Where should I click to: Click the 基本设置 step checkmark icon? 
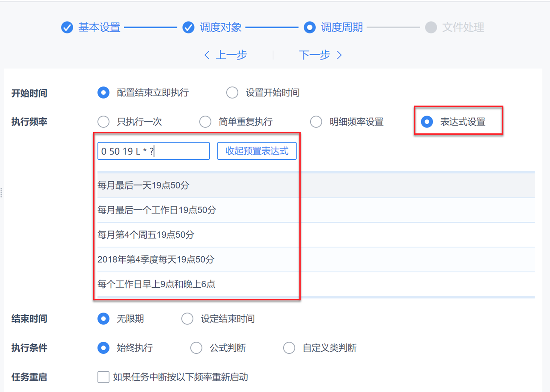67,27
